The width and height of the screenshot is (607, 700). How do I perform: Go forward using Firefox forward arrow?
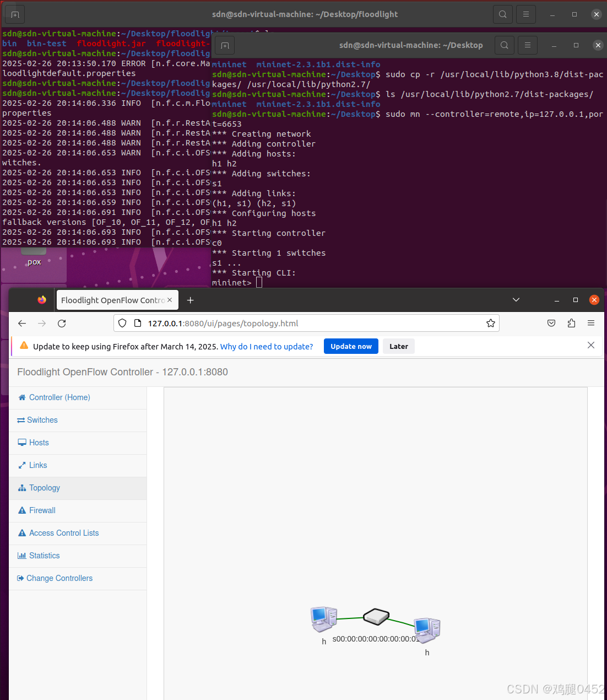pyautogui.click(x=42, y=324)
